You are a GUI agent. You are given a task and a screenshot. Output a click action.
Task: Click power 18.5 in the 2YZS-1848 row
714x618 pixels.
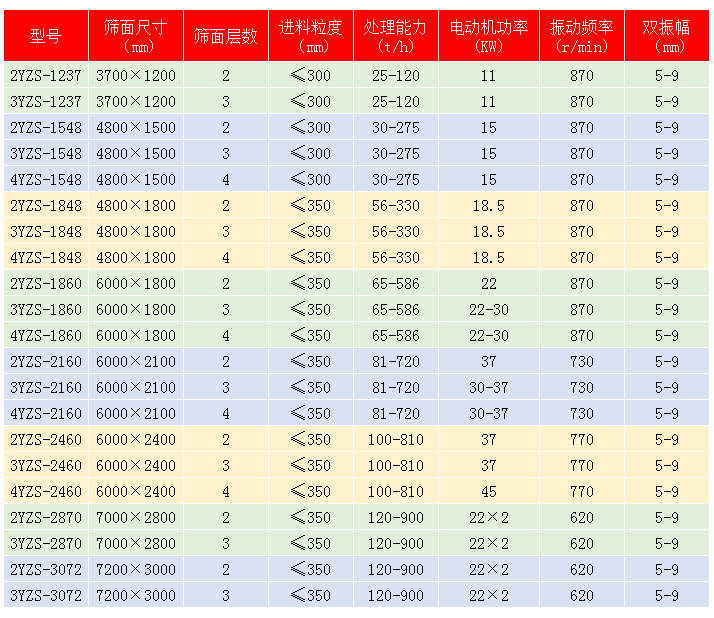[x=489, y=205]
